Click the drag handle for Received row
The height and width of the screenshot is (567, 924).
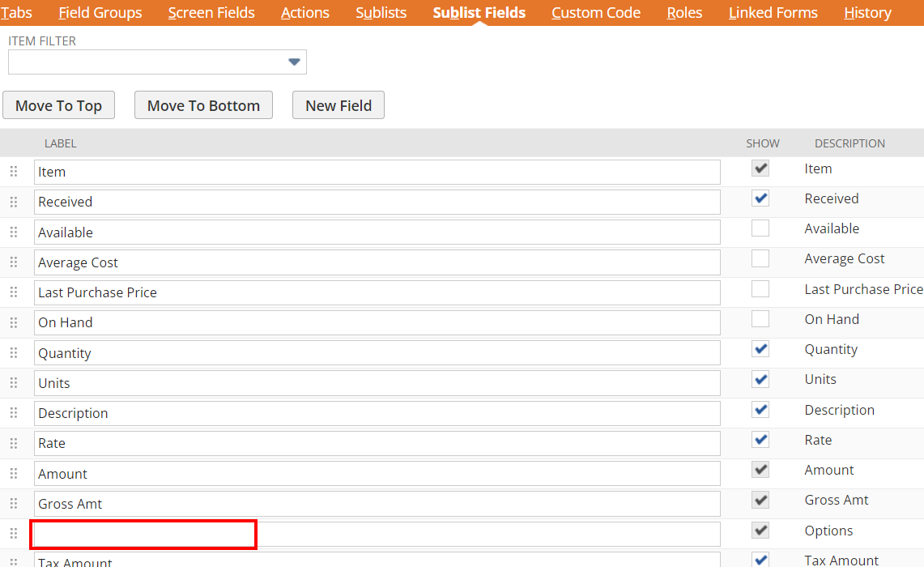[14, 202]
